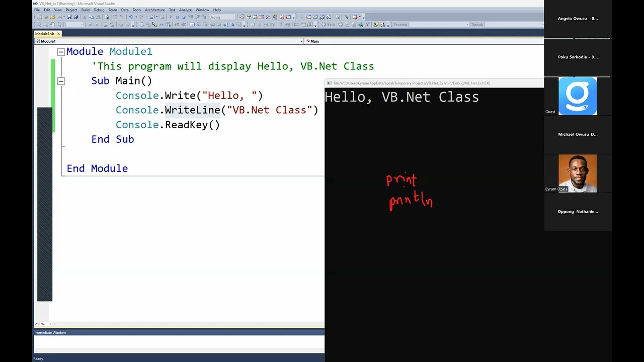Click the console window title bar path
This screenshot has height=362, width=644.
click(x=412, y=83)
